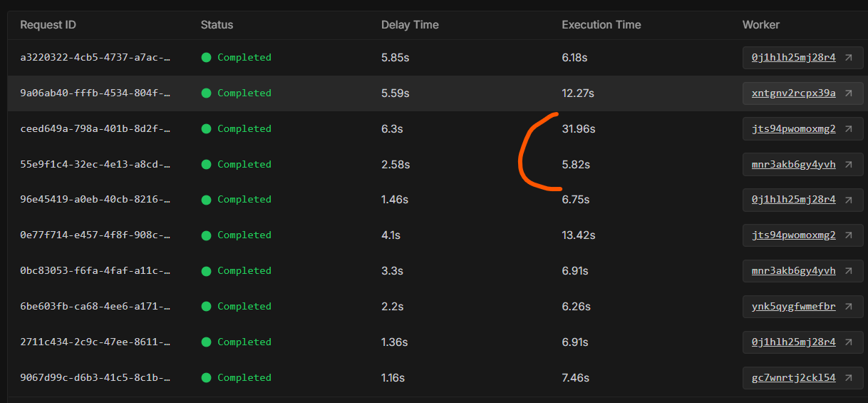Click the xntgnv2rcpx39a worker ID text
The height and width of the screenshot is (403, 868).
793,93
